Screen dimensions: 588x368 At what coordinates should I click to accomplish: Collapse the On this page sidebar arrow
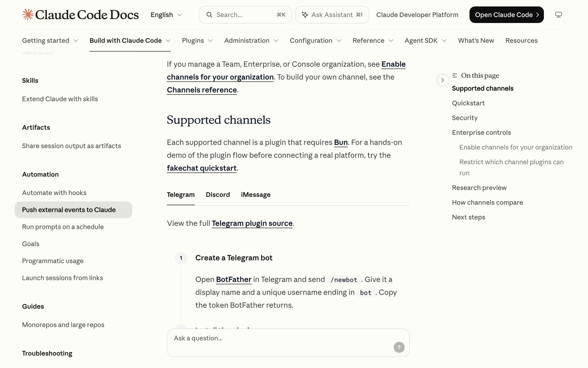442,80
